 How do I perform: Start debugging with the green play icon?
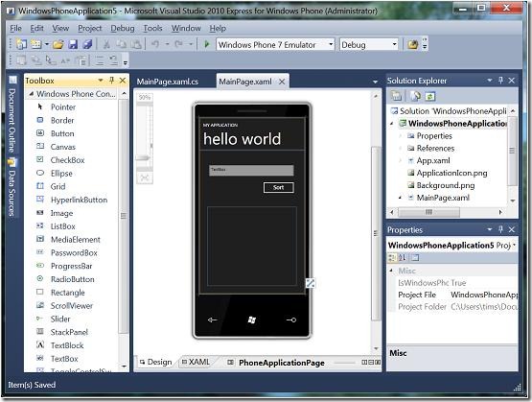click(207, 44)
